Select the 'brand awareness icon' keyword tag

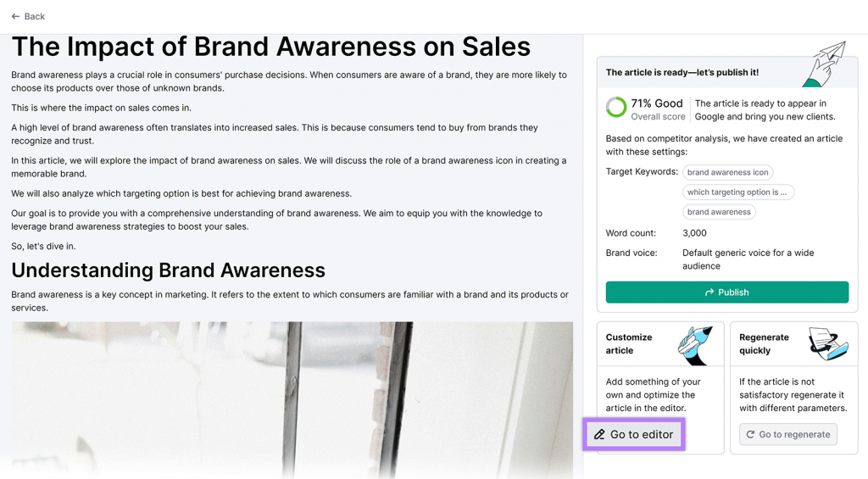pos(727,172)
